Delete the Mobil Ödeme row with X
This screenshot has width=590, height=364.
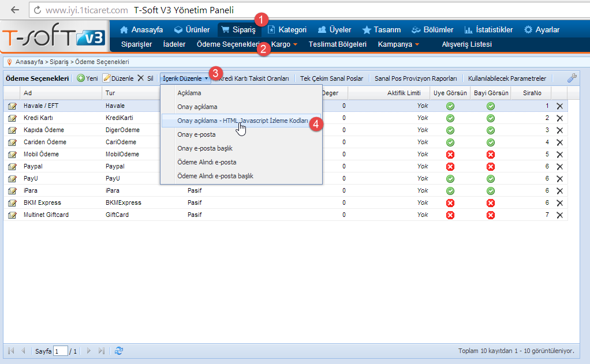(559, 154)
